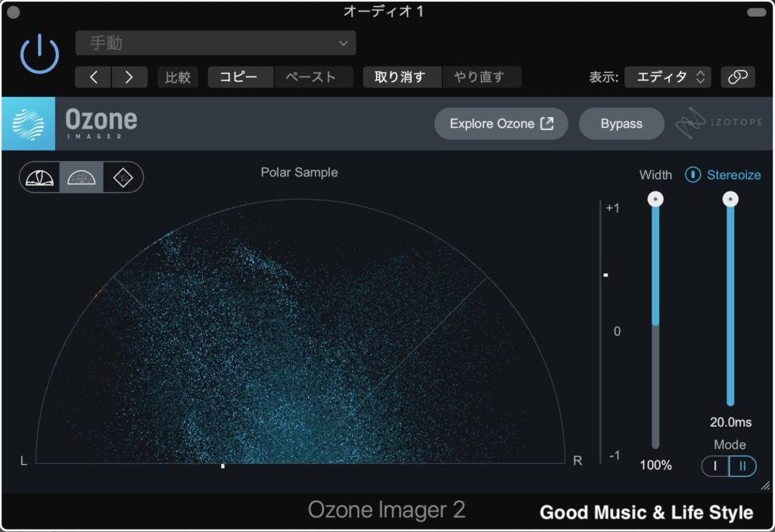
Task: Select Stereoize Mode II
Action: click(742, 465)
